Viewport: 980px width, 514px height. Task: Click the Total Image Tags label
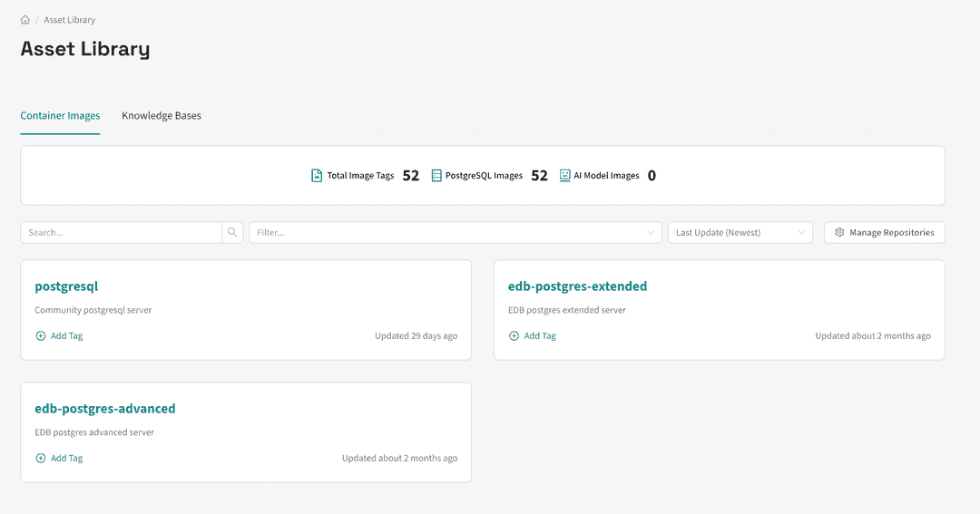point(360,176)
